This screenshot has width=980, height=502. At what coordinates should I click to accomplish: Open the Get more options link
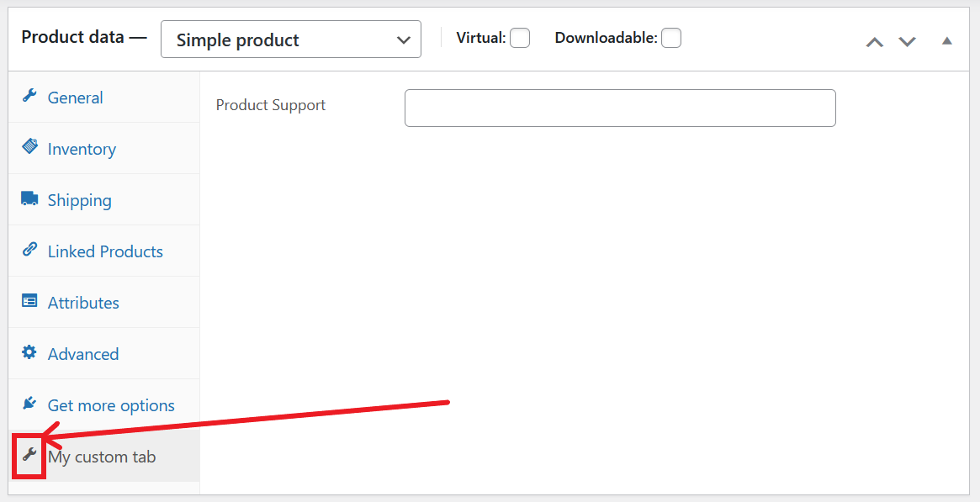[111, 406]
